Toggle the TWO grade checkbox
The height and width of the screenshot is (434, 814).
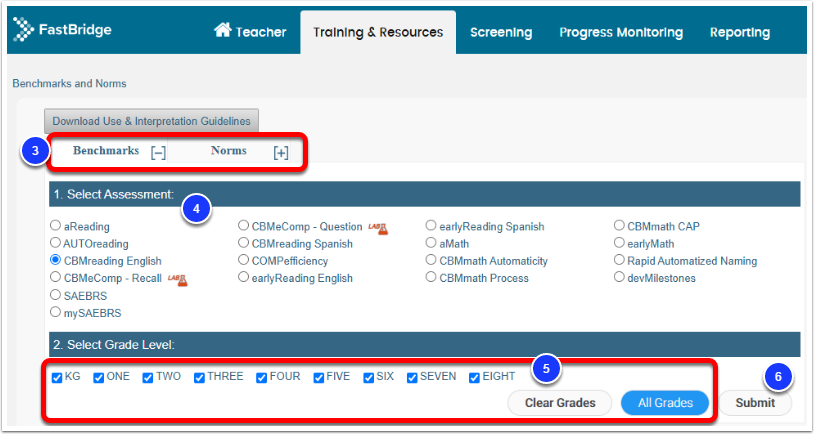click(x=148, y=378)
